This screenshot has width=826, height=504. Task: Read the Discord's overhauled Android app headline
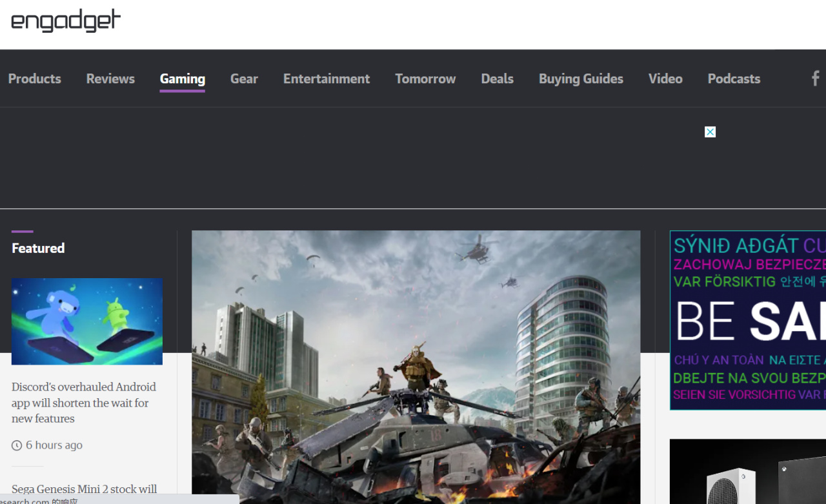tap(84, 403)
